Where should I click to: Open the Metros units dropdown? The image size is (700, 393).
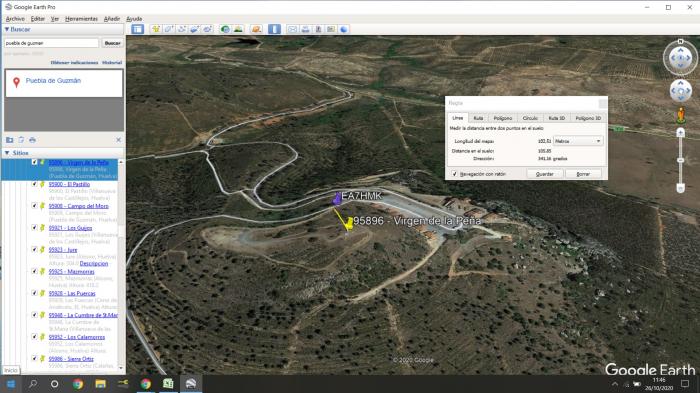click(x=578, y=141)
